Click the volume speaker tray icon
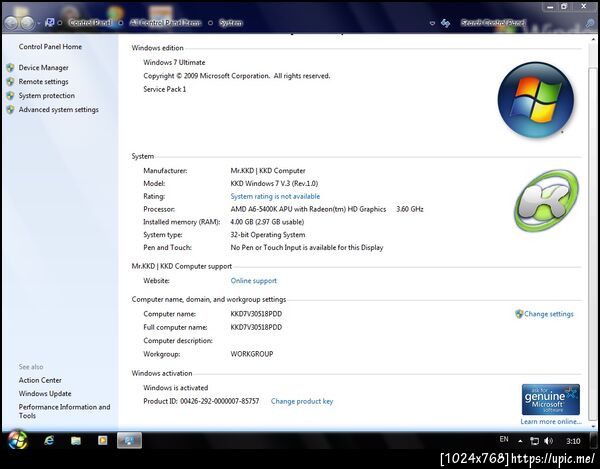 coord(548,441)
